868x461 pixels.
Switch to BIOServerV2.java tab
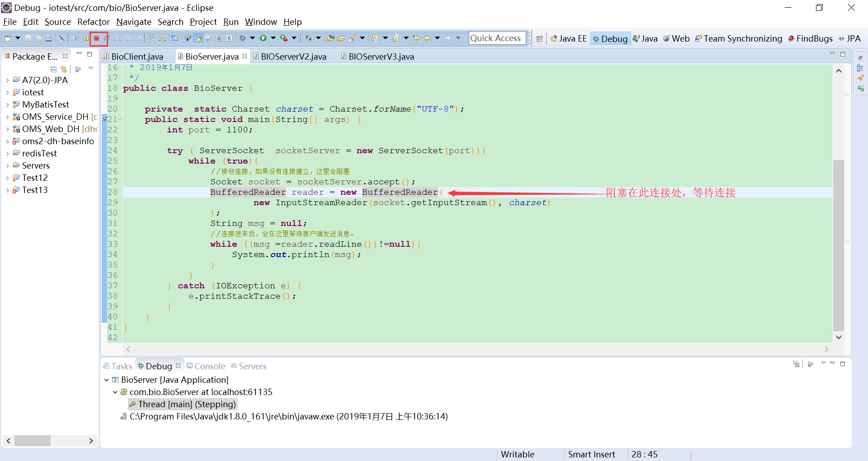(293, 56)
